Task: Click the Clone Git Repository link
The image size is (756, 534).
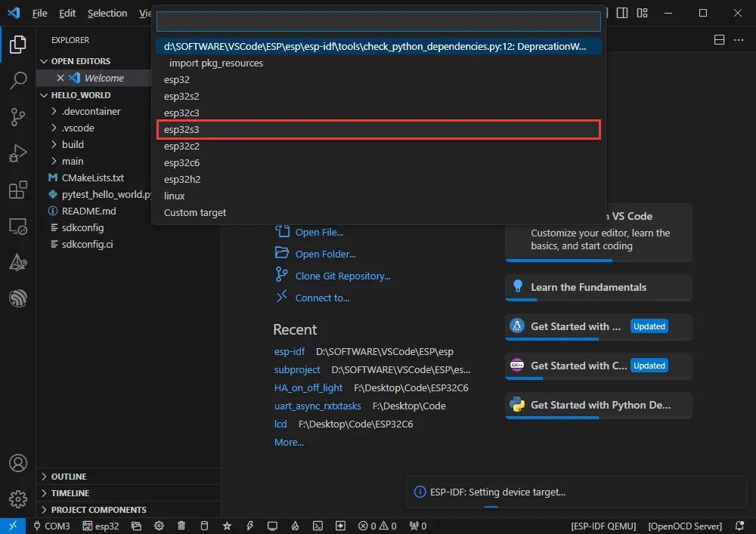Action: 342,276
